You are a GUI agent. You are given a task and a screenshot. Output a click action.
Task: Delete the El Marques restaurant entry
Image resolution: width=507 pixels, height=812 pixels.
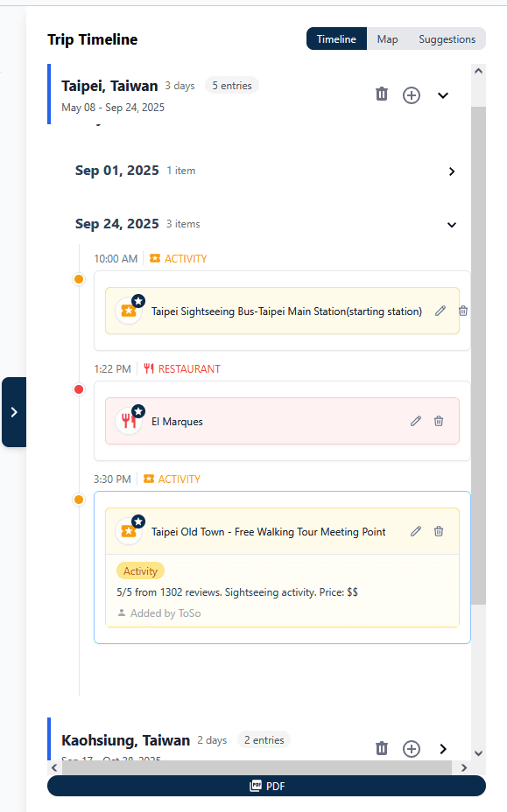439,421
